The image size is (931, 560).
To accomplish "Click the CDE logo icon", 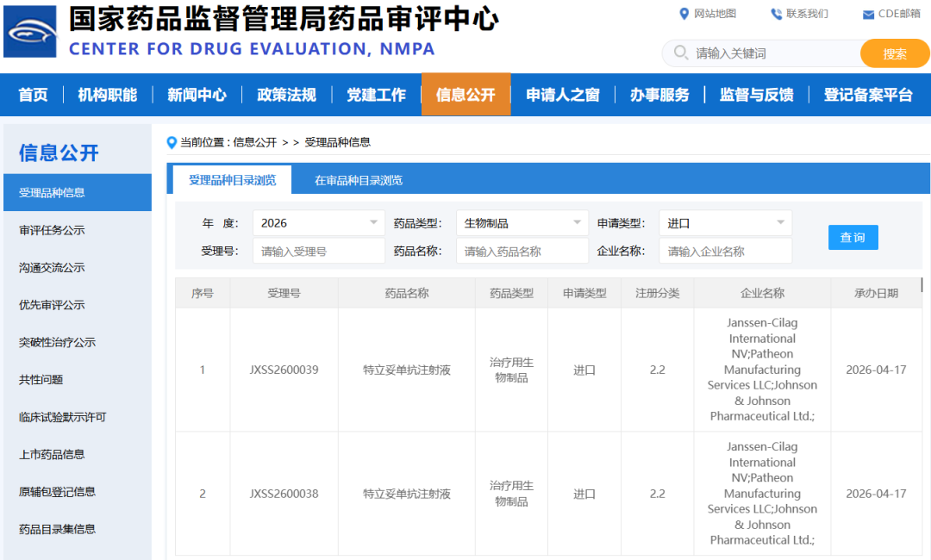I will tap(30, 31).
